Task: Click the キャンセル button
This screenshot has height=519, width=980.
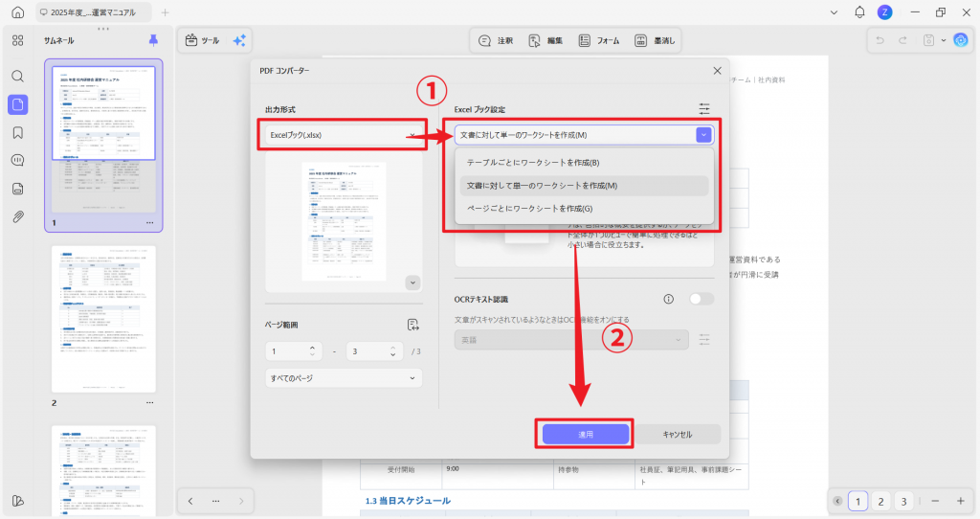Action: click(x=678, y=434)
